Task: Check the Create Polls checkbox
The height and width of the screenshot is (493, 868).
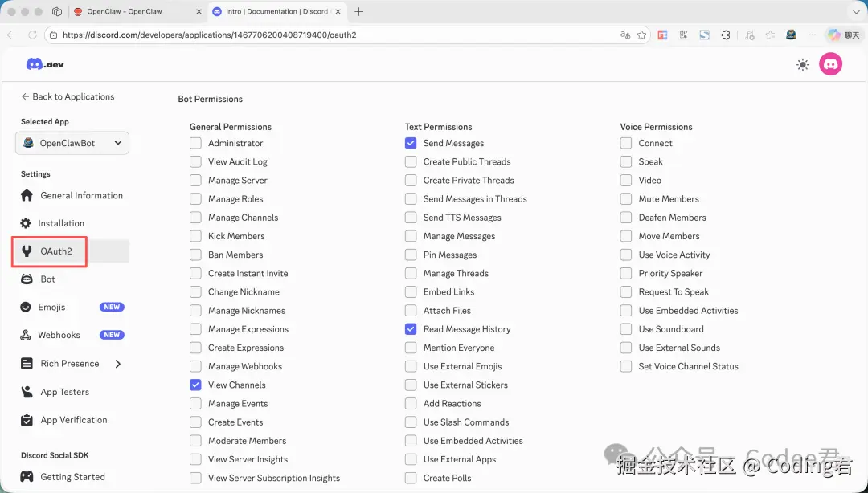Action: tap(411, 478)
